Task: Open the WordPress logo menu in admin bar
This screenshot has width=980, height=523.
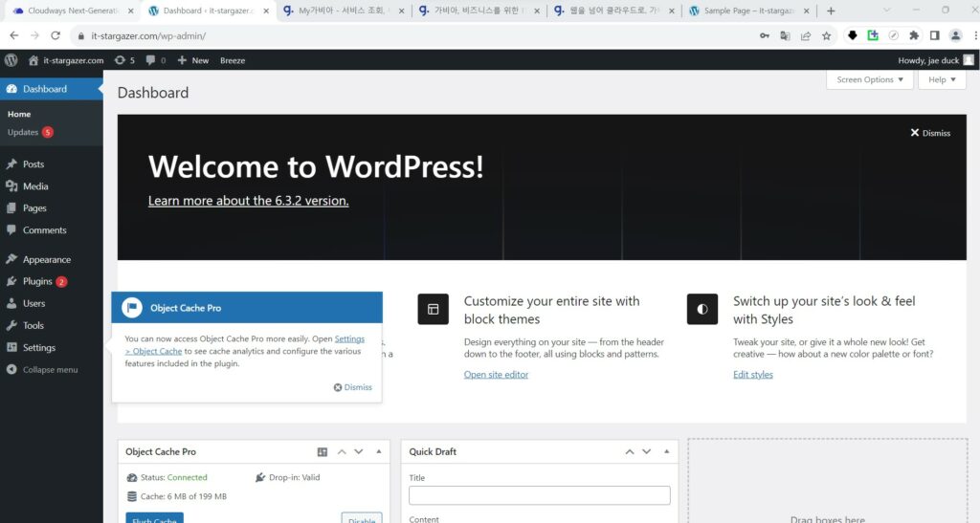Action: (11, 60)
